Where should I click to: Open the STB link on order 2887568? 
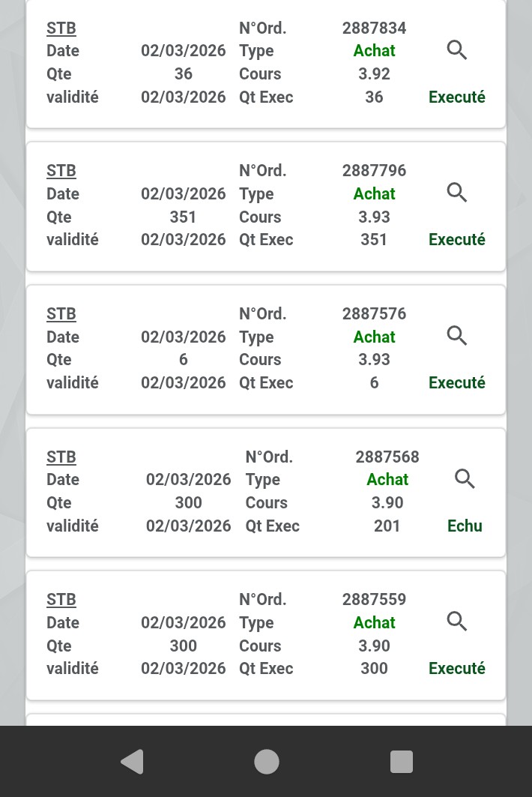[x=61, y=457]
